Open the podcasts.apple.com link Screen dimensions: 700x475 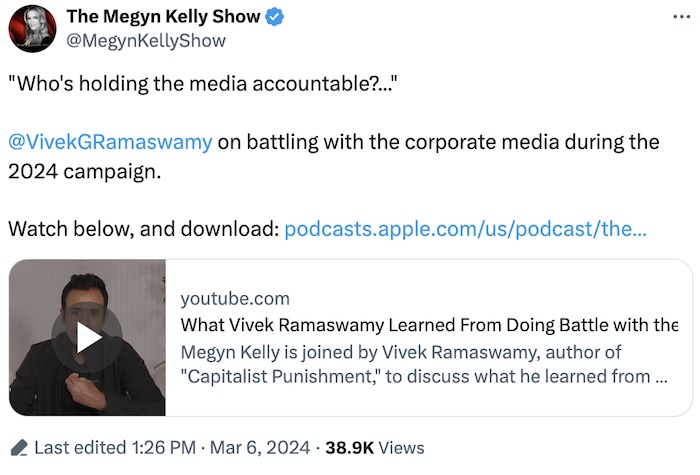[x=465, y=229]
